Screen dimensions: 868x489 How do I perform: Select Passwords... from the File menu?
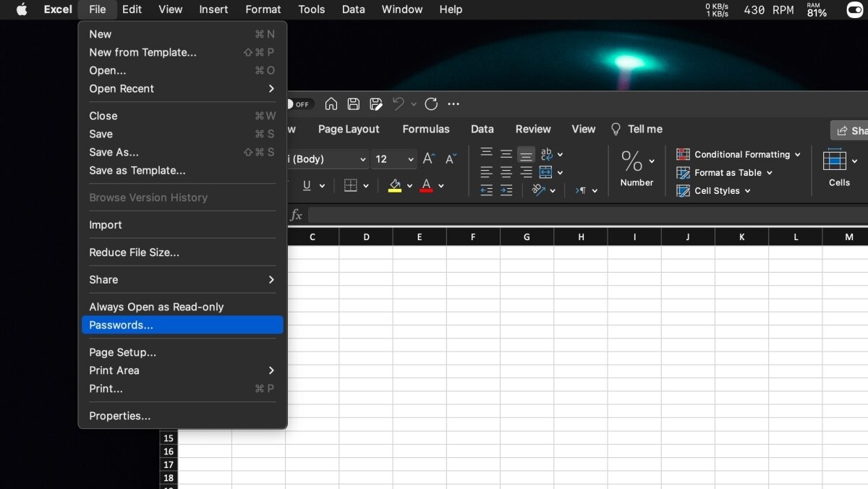click(121, 325)
